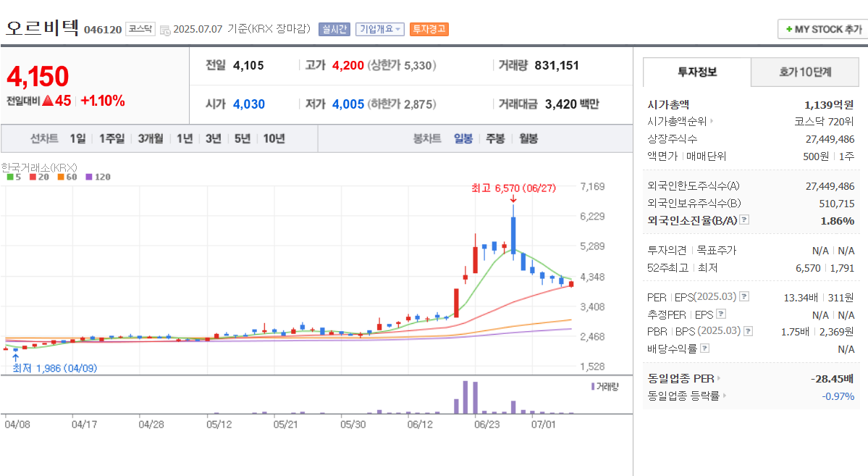Click the 코스닥 market badge
The width and height of the screenshot is (868, 476).
pyautogui.click(x=140, y=29)
